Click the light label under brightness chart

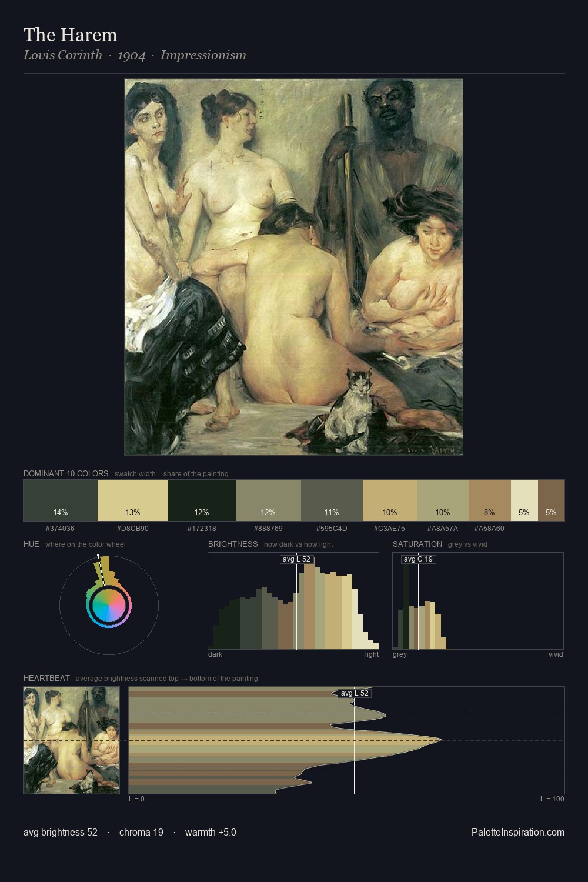pos(372,654)
